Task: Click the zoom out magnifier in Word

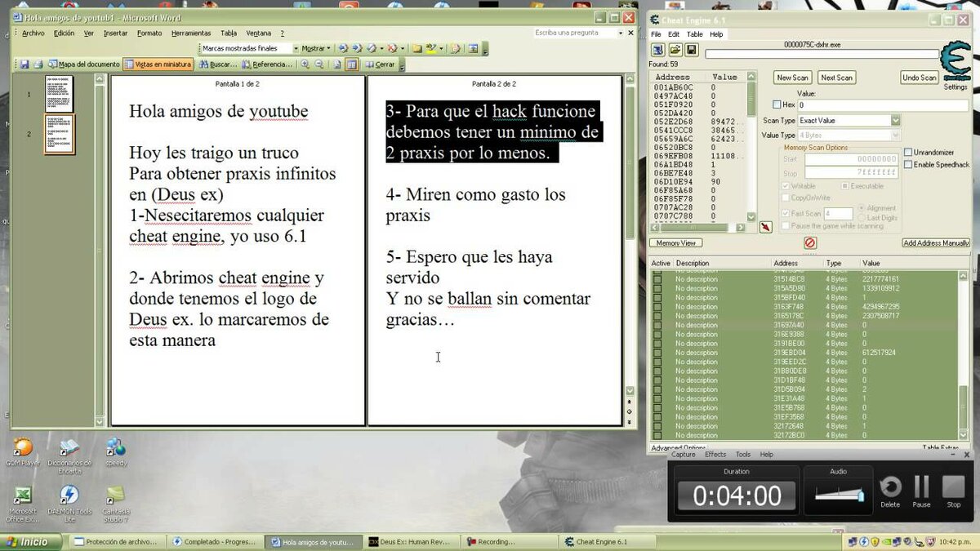Action: pyautogui.click(x=319, y=64)
